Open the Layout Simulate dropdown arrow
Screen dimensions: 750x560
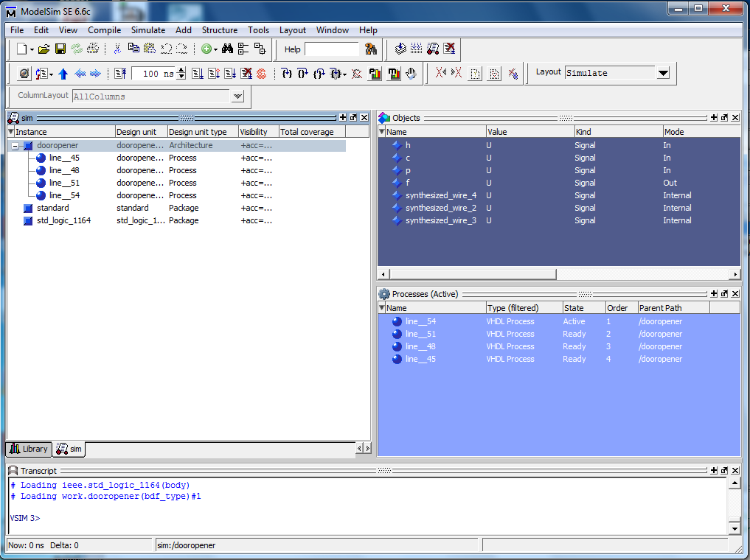[663, 73]
